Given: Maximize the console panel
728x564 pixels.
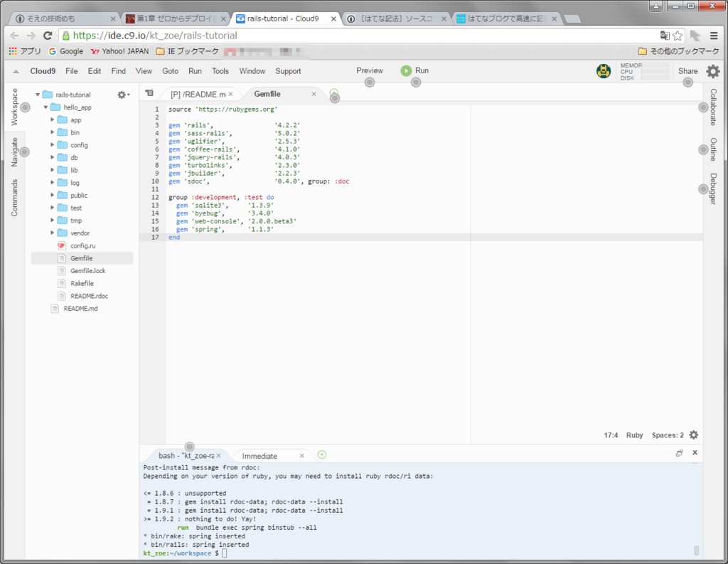Looking at the screenshot, I should point(679,453).
